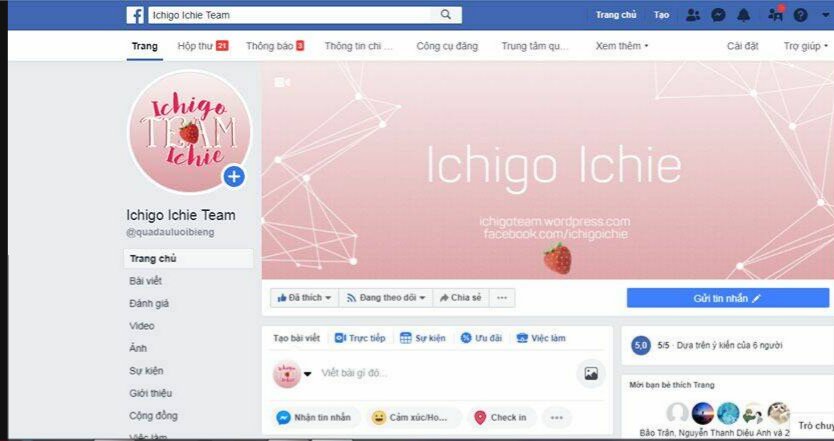Click the Facebook logo icon
Screen dimensions: 834x441
135,15
